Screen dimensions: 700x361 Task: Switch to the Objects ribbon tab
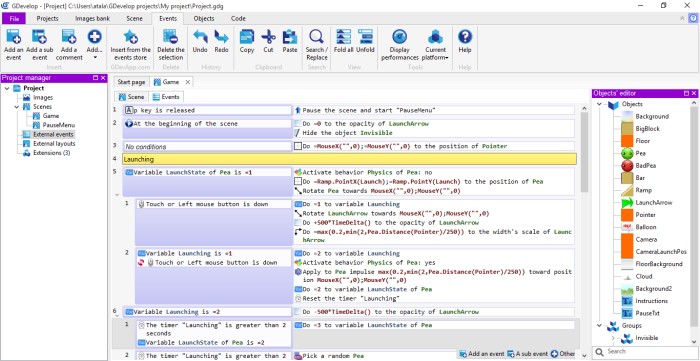(x=204, y=19)
